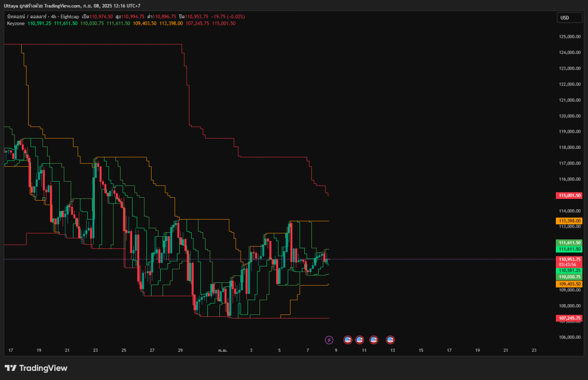Click the TradingView logo at bottom left

pyautogui.click(x=36, y=368)
